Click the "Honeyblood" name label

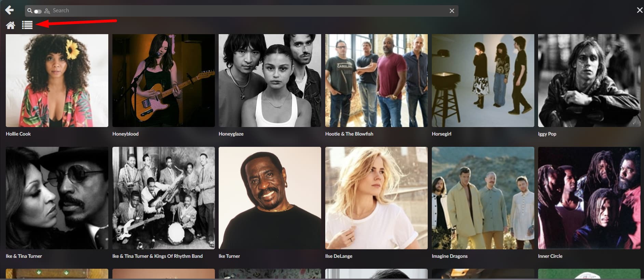(125, 134)
